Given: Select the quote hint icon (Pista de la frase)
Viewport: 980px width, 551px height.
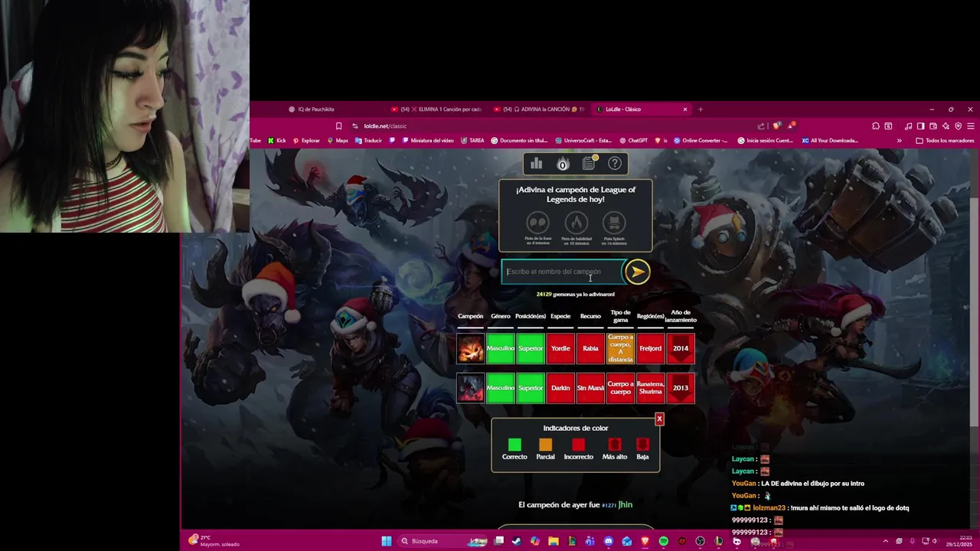Looking at the screenshot, I should click(x=537, y=223).
